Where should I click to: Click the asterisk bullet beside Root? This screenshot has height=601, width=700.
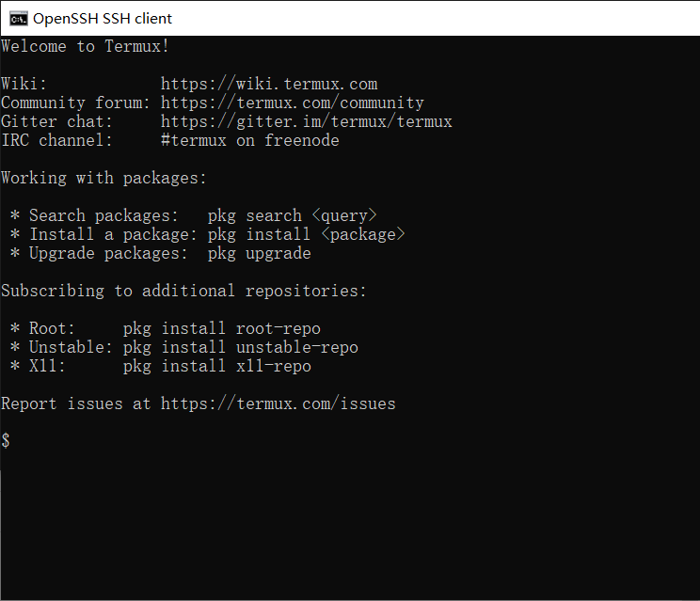coord(15,328)
